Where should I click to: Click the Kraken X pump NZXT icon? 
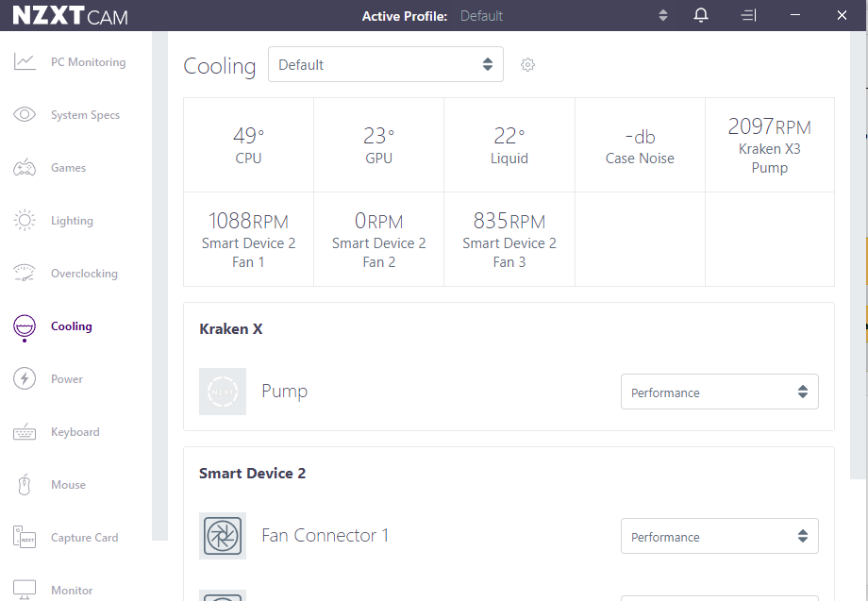pos(223,392)
